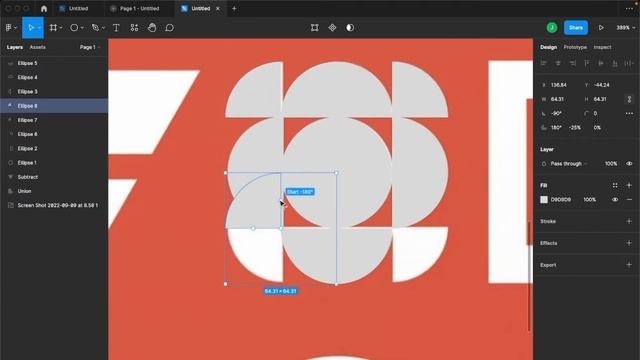Select the Subtract layer

(x=54, y=177)
